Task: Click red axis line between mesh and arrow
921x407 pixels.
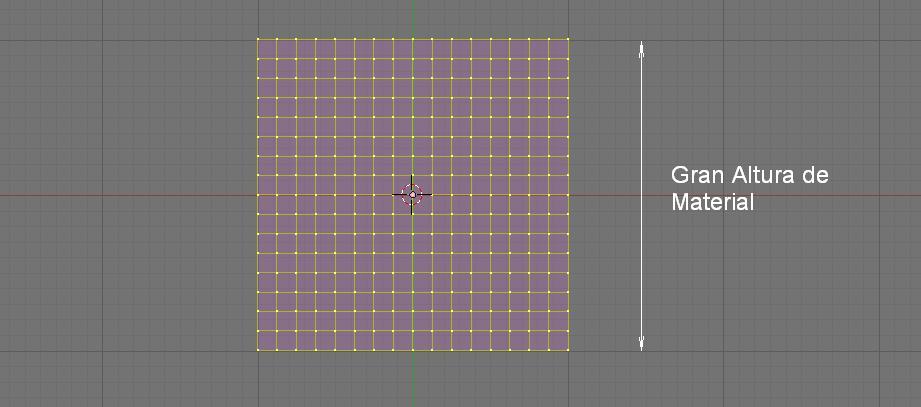Action: point(604,194)
